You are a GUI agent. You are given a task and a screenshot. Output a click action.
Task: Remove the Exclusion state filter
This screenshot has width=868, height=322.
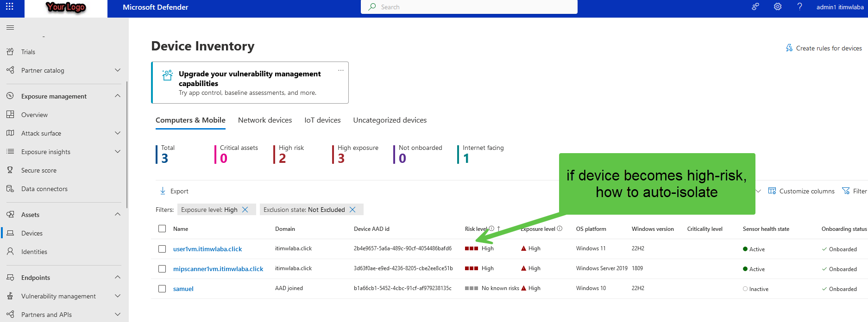click(x=352, y=210)
